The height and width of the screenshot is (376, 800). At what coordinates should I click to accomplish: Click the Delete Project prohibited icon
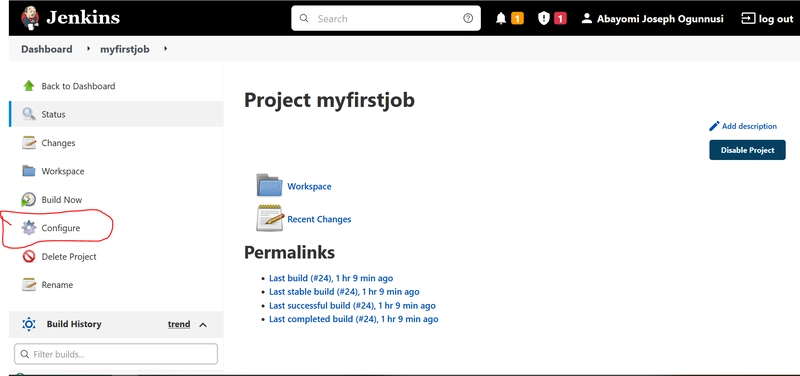(29, 257)
